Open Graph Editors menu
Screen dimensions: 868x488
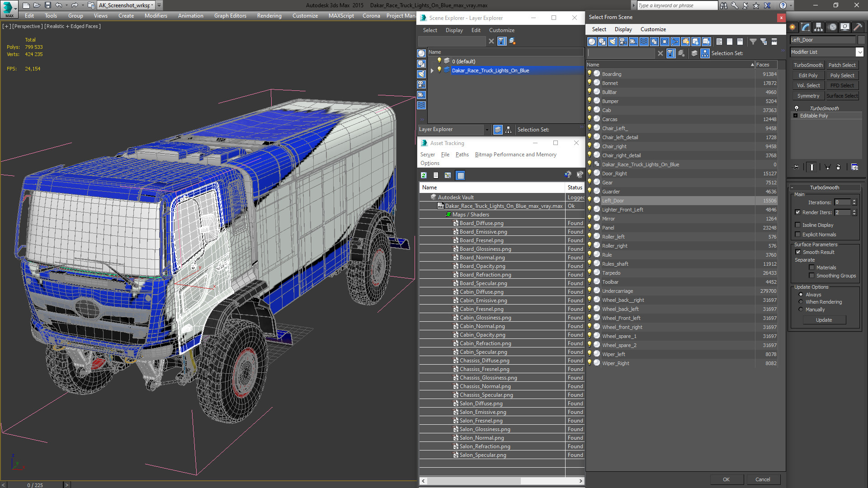[230, 16]
